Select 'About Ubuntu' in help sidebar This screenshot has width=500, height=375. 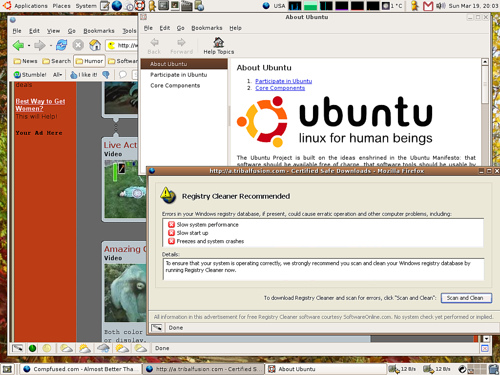coord(184,64)
